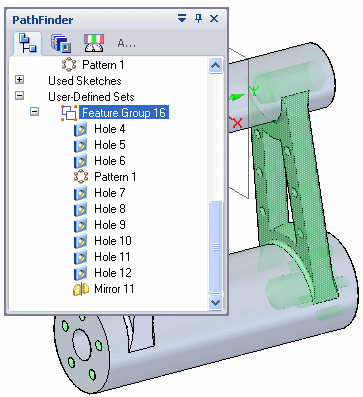363x397 pixels.
Task: Click the Pattern 1 icon under Feature Group 16
Action: pos(81,177)
